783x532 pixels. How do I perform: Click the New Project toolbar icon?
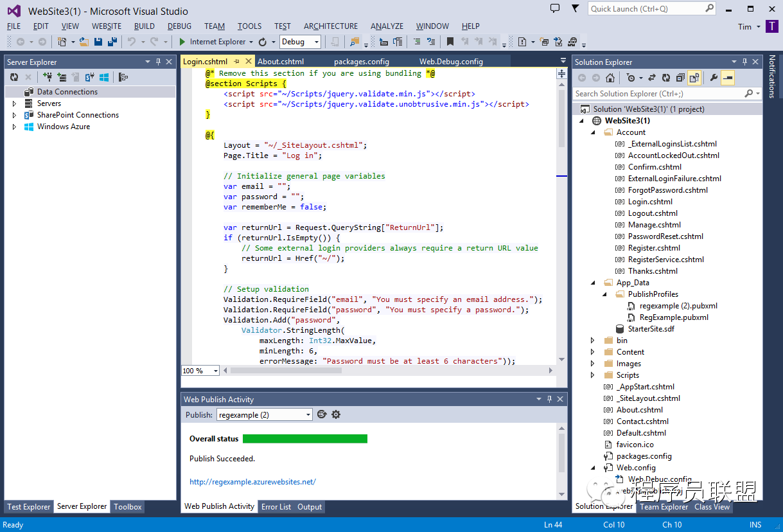[x=62, y=42]
